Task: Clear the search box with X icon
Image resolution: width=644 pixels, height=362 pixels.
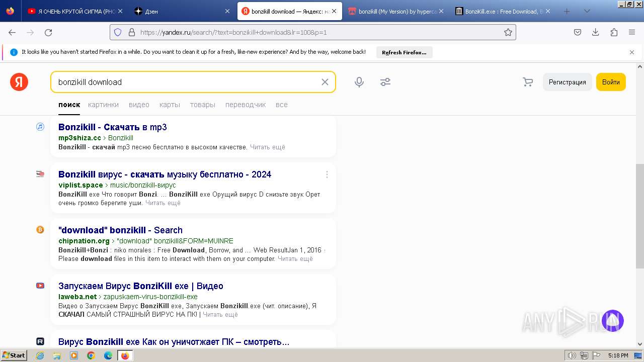Action: point(325,82)
